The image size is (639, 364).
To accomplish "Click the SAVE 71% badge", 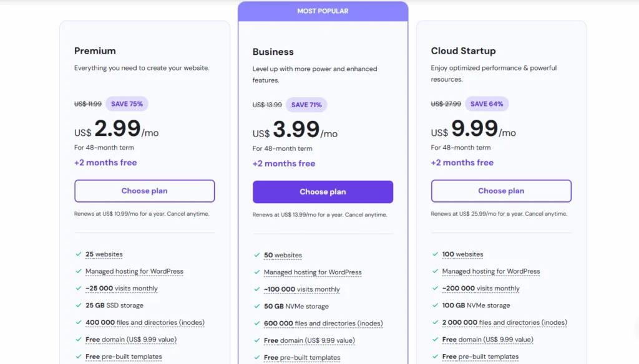I will [x=306, y=105].
